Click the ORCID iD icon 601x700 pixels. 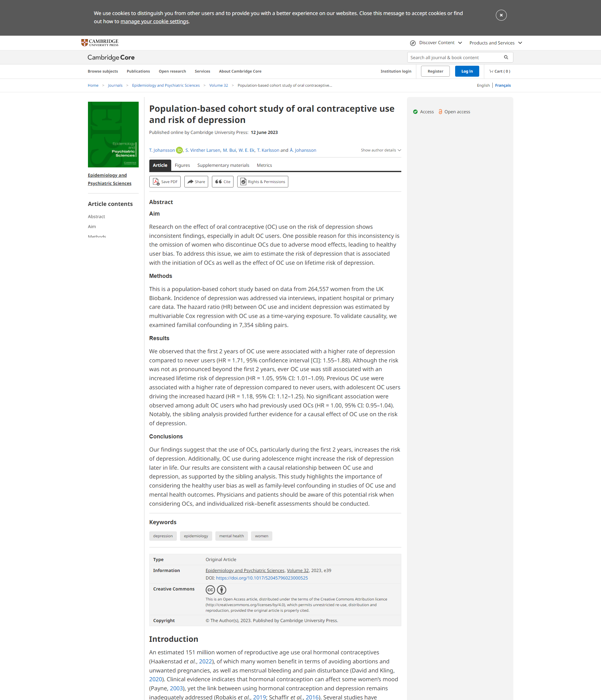179,150
